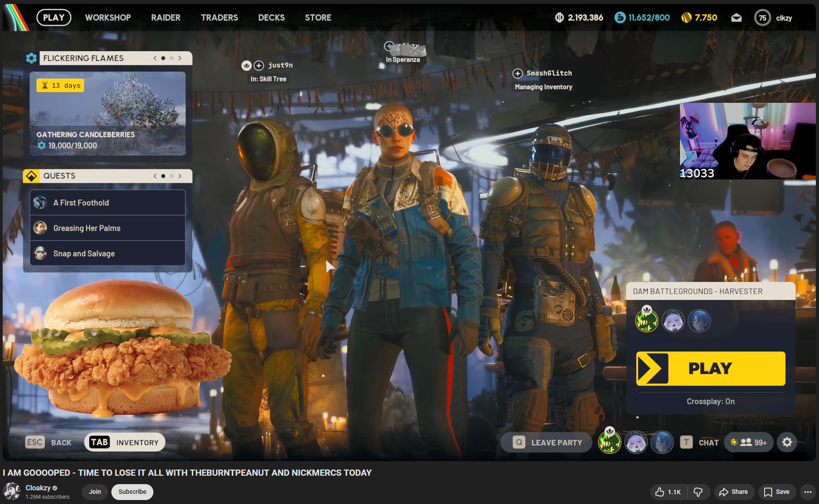Select the second page dot in Quests
Image resolution: width=819 pixels, height=504 pixels.
(x=171, y=176)
